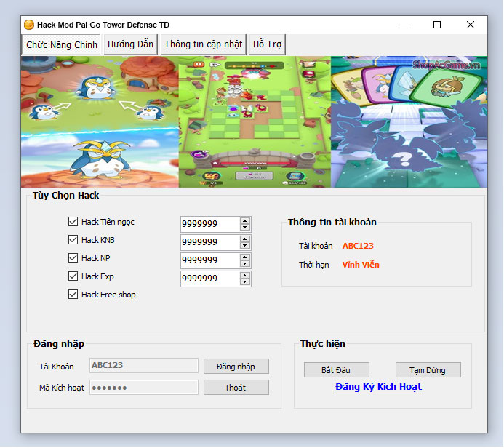Click the Tùy Chọn Hack group title
The height and width of the screenshot is (448, 504).
click(66, 196)
